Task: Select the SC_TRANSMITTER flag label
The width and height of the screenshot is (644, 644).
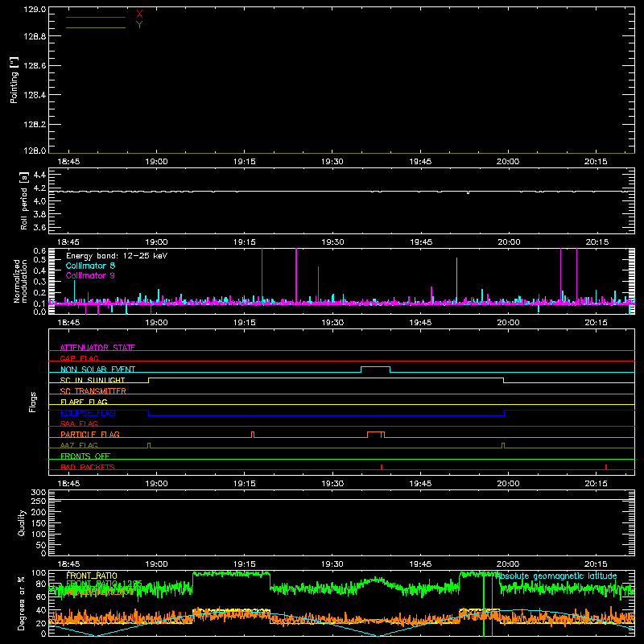Action: [x=93, y=390]
